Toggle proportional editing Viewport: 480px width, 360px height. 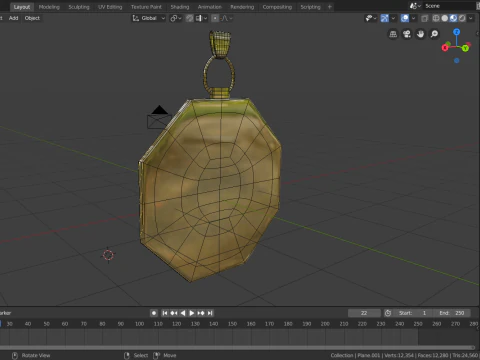pos(215,18)
